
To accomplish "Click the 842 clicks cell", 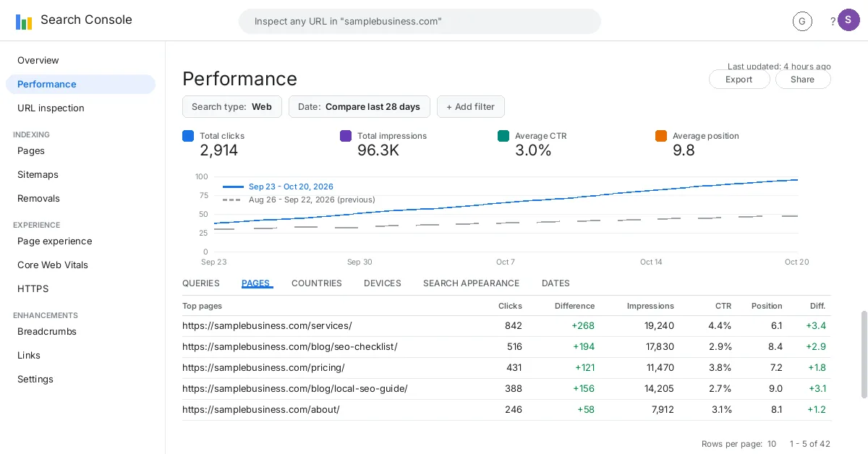I will [514, 326].
